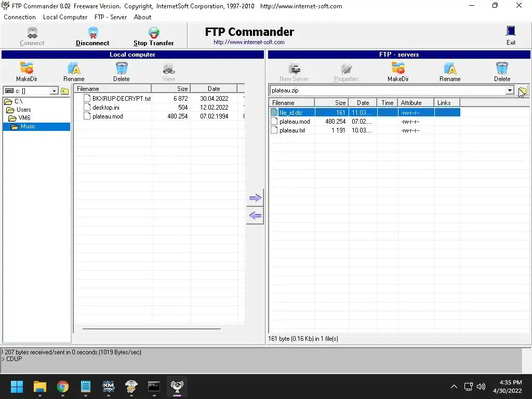
Task: Click the FTP Time column header
Action: click(x=387, y=103)
